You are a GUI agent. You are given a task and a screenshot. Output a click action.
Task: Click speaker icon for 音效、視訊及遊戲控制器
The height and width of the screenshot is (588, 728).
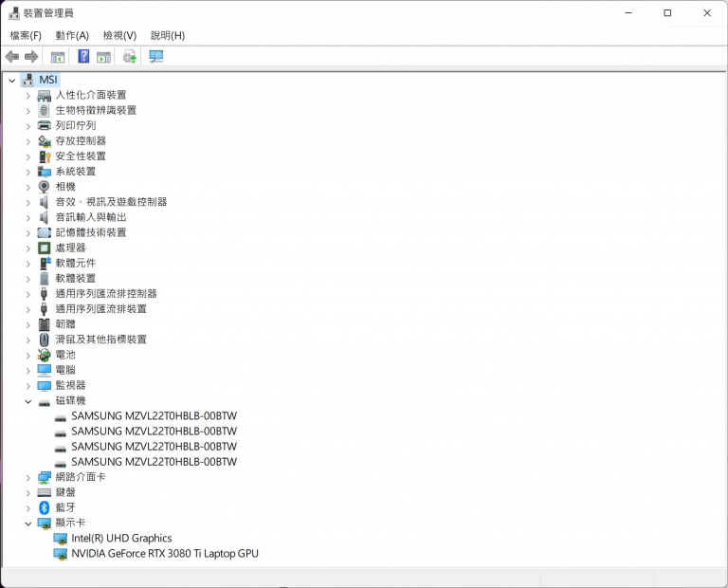click(44, 202)
